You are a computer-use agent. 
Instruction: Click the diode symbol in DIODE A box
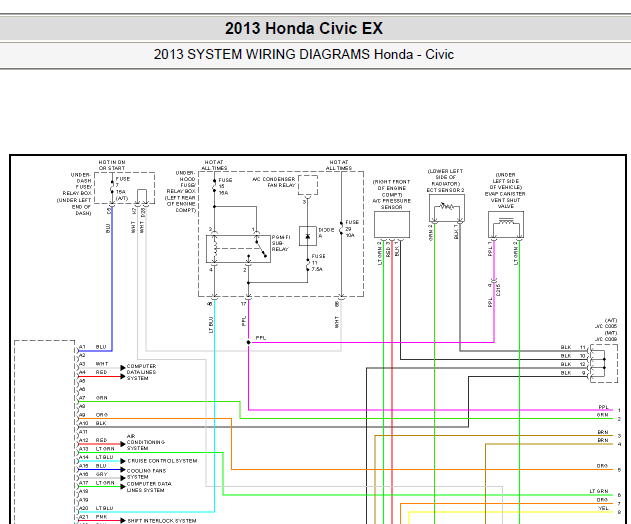pos(307,236)
